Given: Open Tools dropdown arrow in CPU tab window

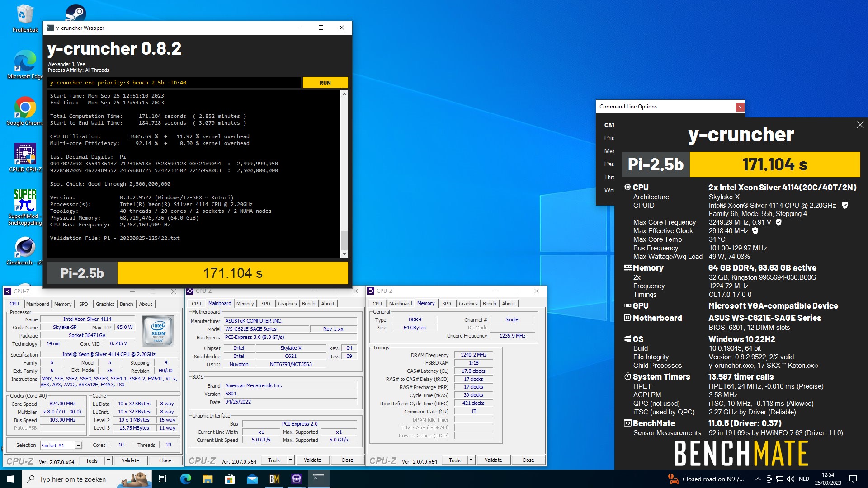Looking at the screenshot, I should pos(108,460).
